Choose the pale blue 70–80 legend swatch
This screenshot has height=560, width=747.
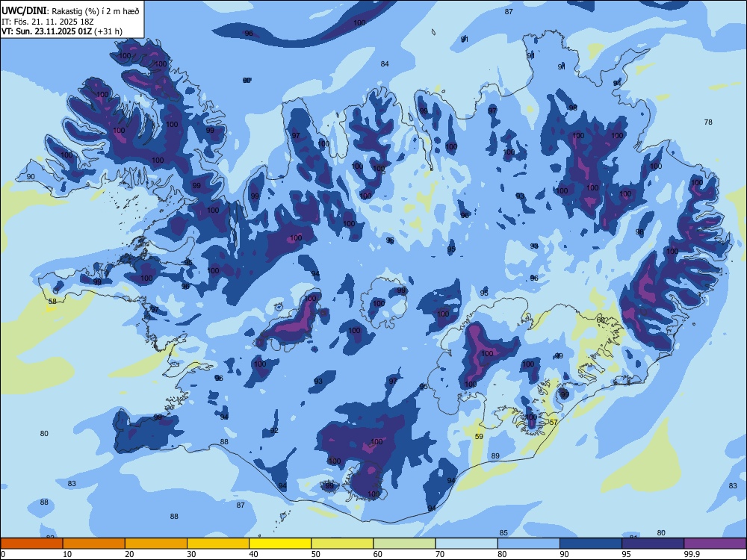[x=466, y=544]
